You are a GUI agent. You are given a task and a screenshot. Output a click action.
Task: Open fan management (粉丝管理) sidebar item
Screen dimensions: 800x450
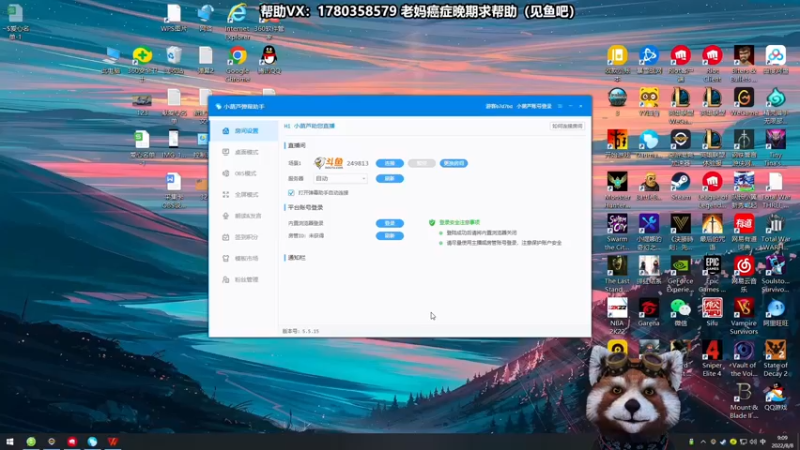[x=243, y=280]
